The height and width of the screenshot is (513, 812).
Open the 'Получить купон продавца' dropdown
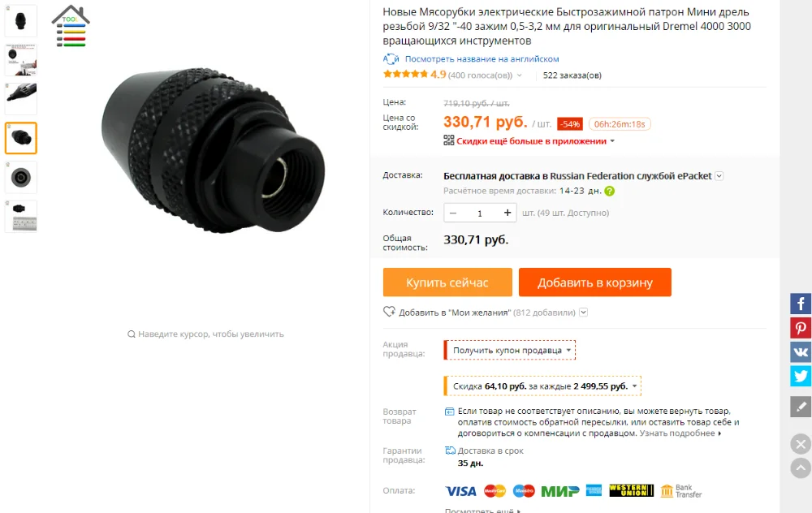510,351
